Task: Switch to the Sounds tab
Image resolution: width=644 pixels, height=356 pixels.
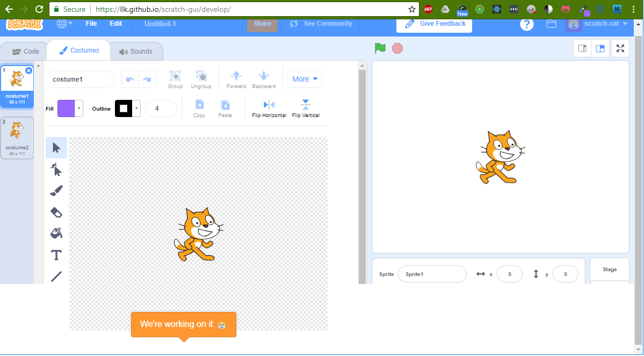Action: [x=136, y=51]
